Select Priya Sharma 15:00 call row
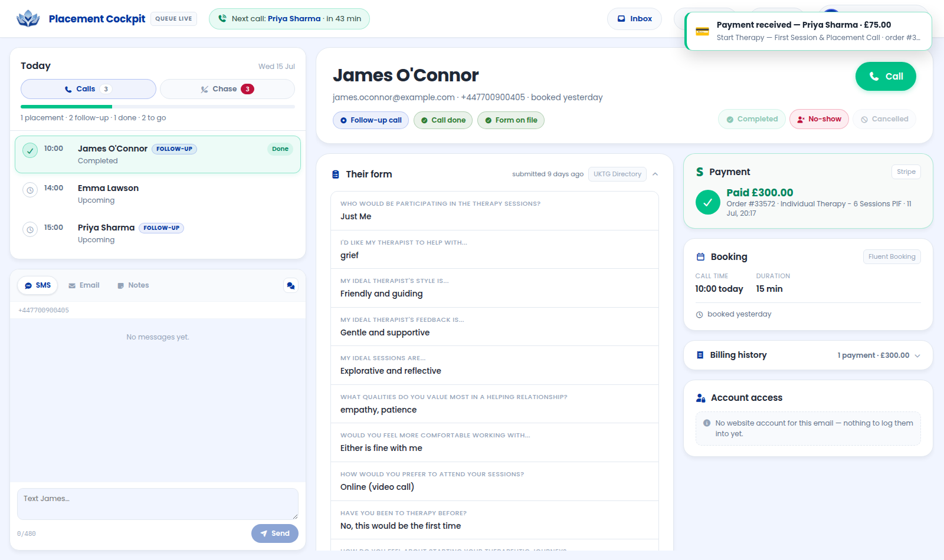 tap(158, 233)
